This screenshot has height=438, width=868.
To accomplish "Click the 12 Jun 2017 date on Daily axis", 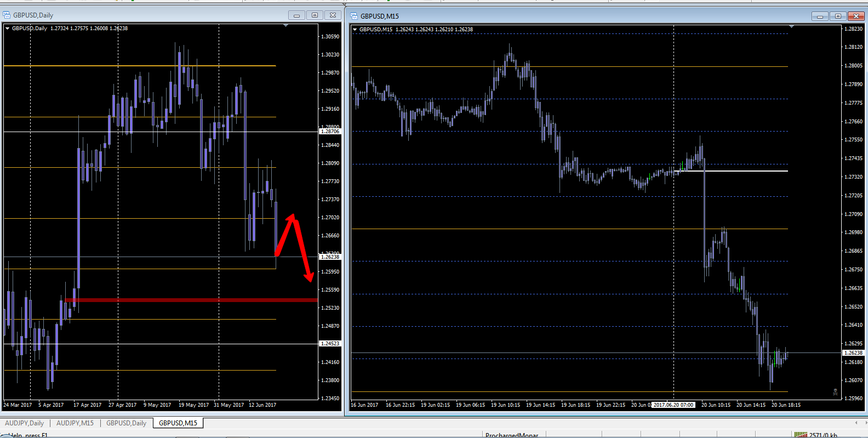I will point(262,405).
